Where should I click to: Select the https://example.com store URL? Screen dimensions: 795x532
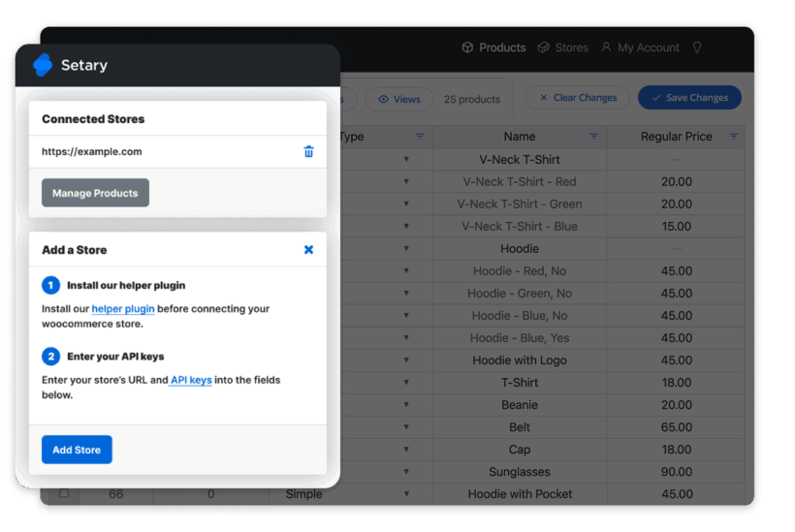92,151
